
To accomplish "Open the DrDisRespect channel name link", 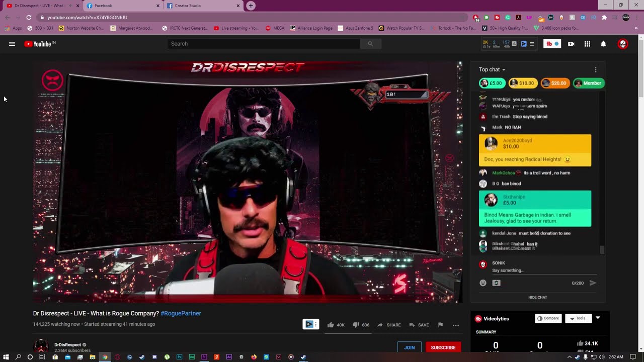I will pos(67,345).
